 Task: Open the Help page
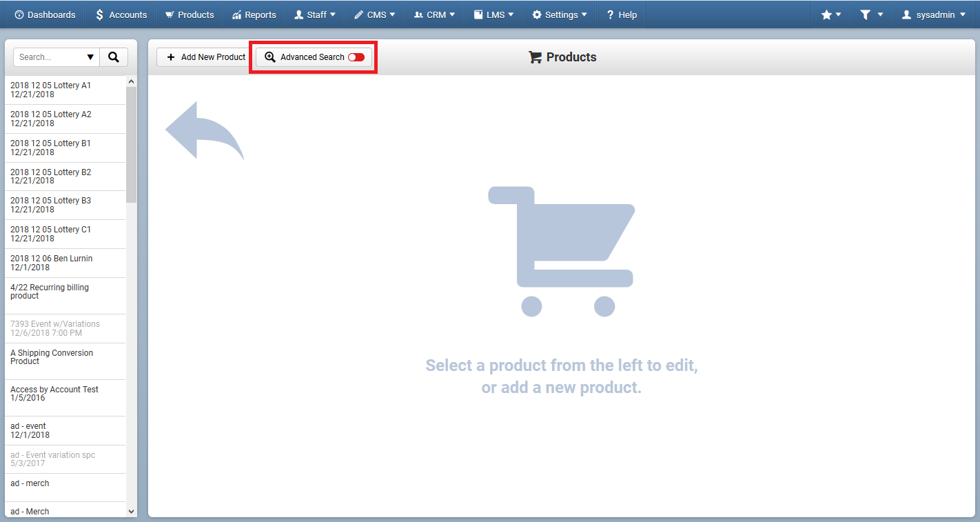coord(621,14)
